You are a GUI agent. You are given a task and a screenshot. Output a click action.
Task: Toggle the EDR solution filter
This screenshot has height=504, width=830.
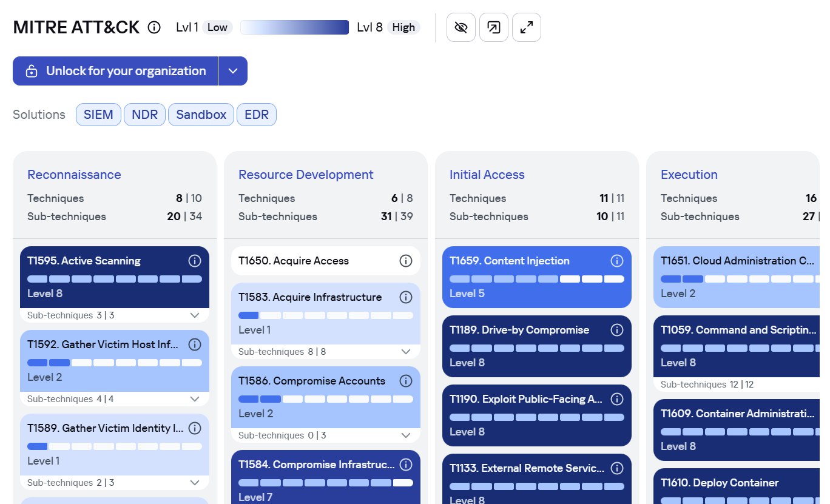[x=257, y=115]
